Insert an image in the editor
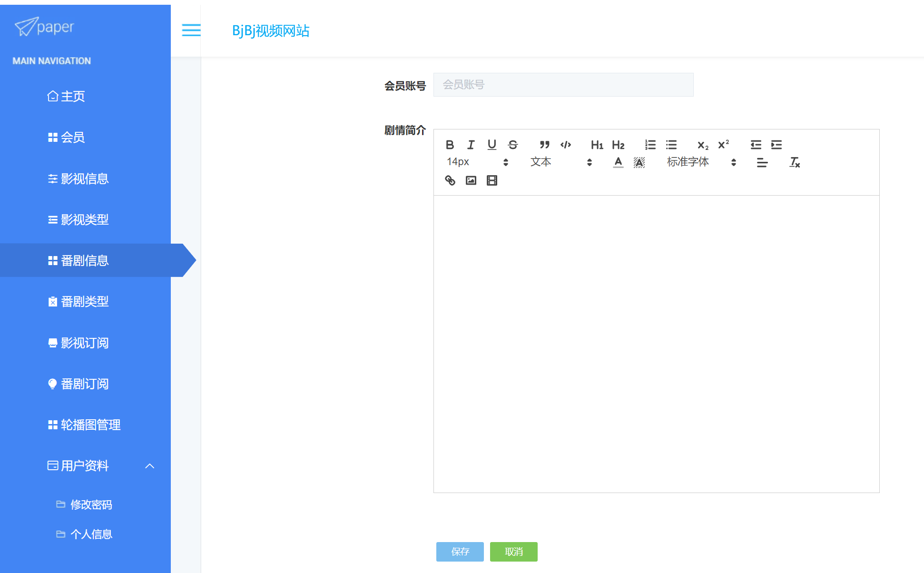Viewport: 924px width, 573px height. tap(471, 180)
